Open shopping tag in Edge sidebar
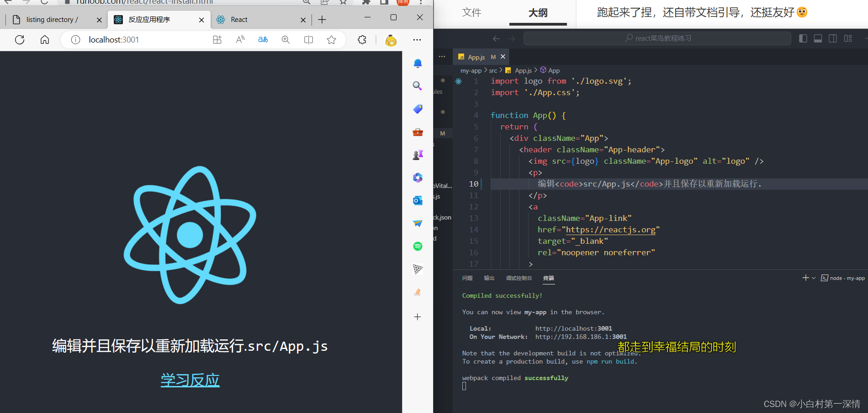Screen dimensions: 868x413 [418, 109]
